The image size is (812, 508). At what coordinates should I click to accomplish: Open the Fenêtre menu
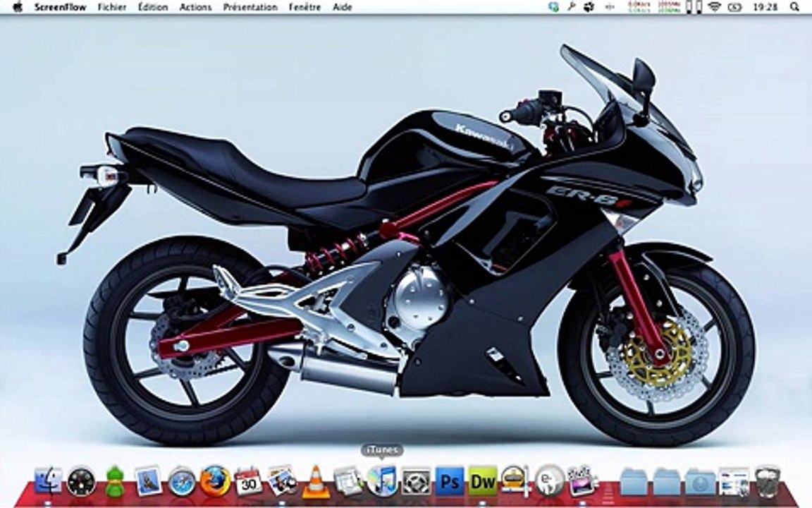coord(304,7)
